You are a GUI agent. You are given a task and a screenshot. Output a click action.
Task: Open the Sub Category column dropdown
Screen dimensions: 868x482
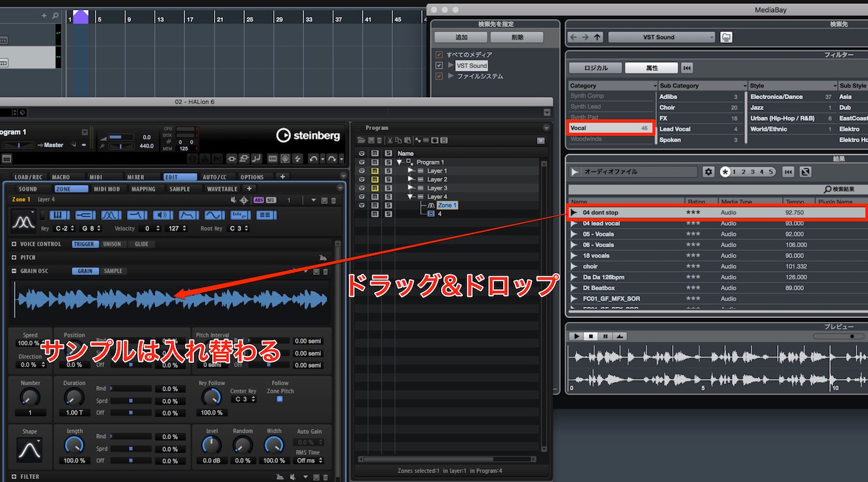745,86
